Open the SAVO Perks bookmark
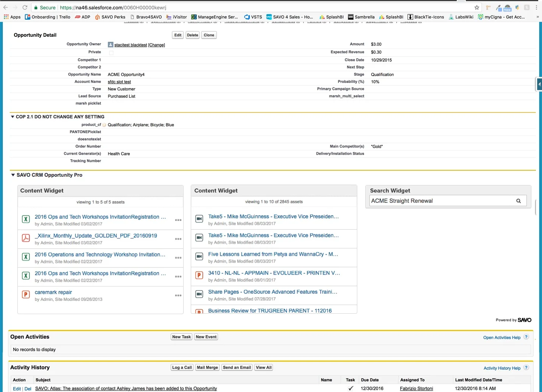 click(110, 17)
